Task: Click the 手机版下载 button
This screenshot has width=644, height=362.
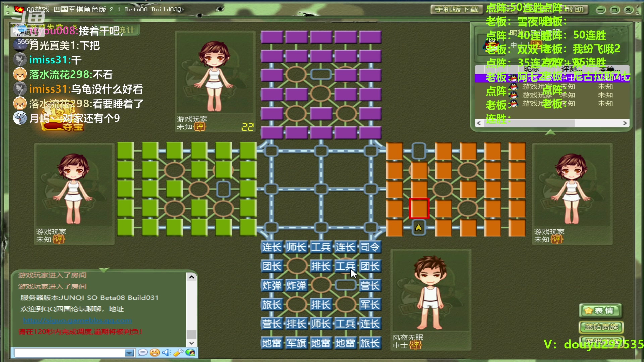Action: [456, 9]
